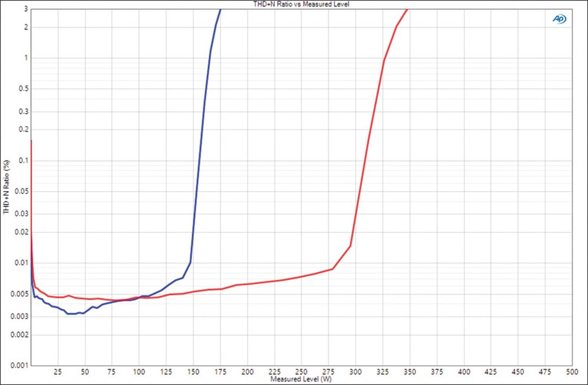Click the 500 tick on the x-axis

pos(572,372)
